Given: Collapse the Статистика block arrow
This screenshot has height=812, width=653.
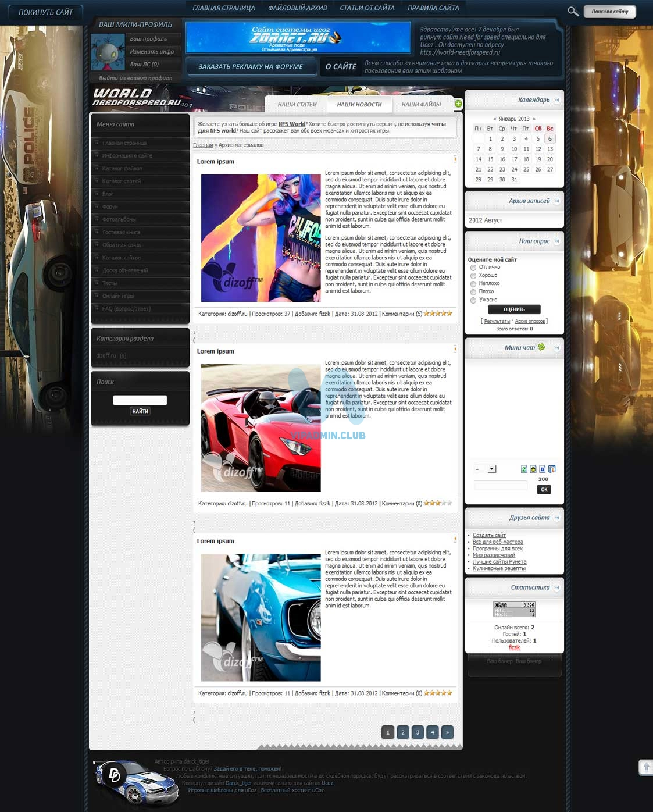Looking at the screenshot, I should click(556, 587).
